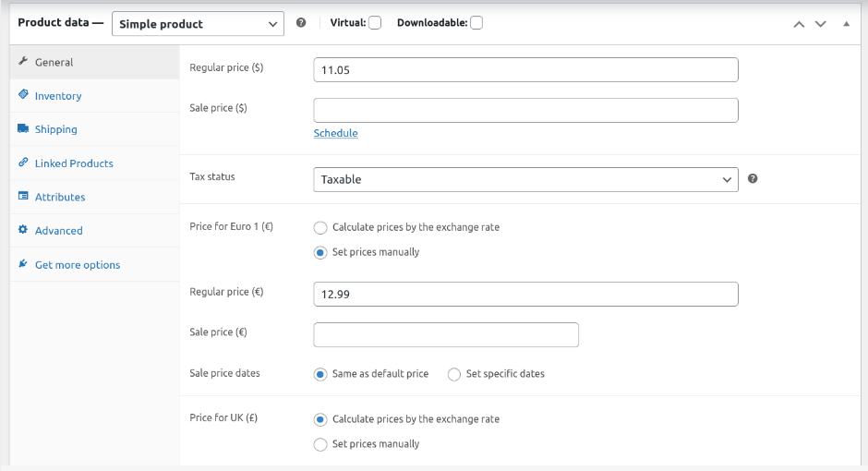Click the Price for Euro 1 (€) label

tap(231, 226)
